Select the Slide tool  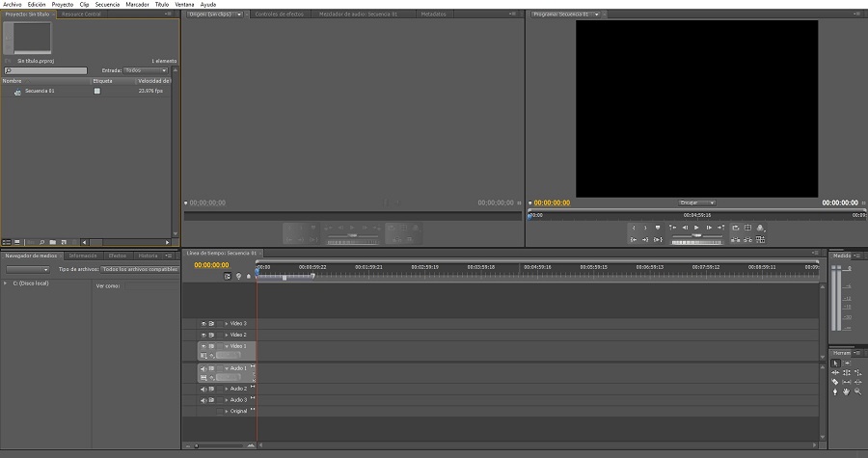857,382
